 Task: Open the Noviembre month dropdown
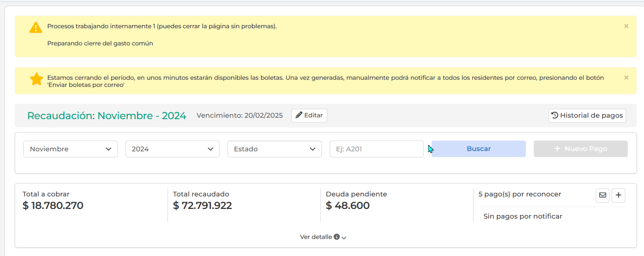(70, 149)
